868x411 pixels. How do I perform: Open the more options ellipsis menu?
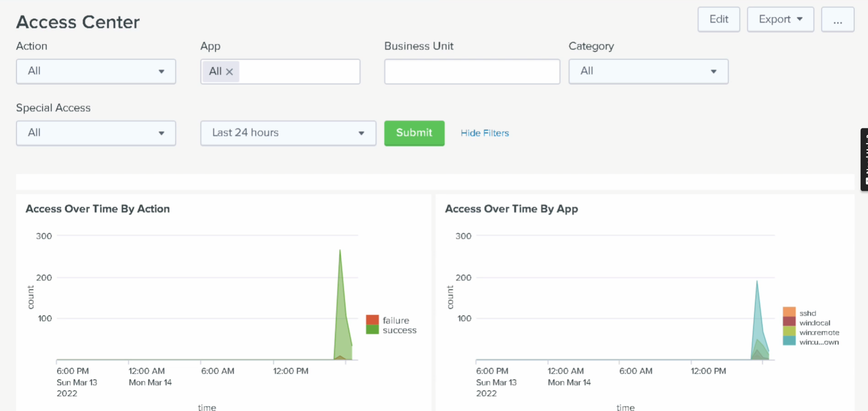(x=838, y=20)
